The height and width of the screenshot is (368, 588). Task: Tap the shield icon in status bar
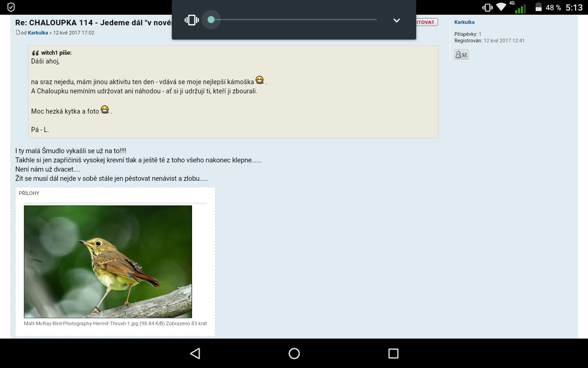click(11, 7)
